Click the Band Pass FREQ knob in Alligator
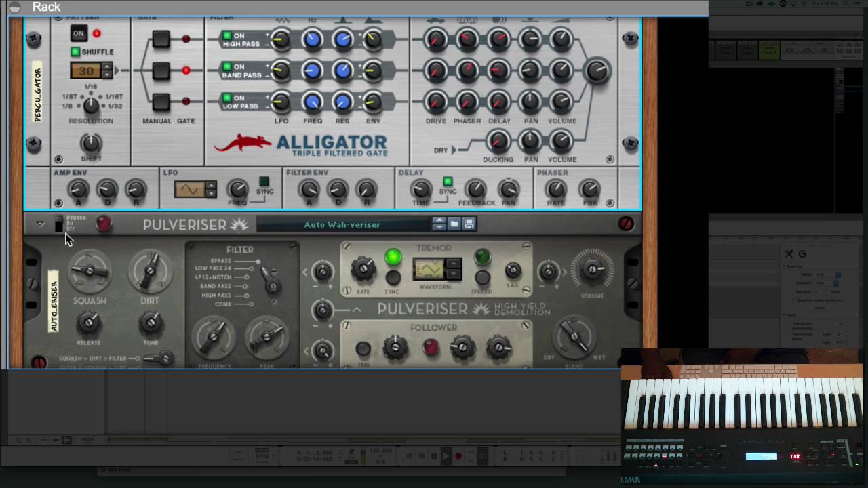This screenshot has height=488, width=868. (312, 70)
